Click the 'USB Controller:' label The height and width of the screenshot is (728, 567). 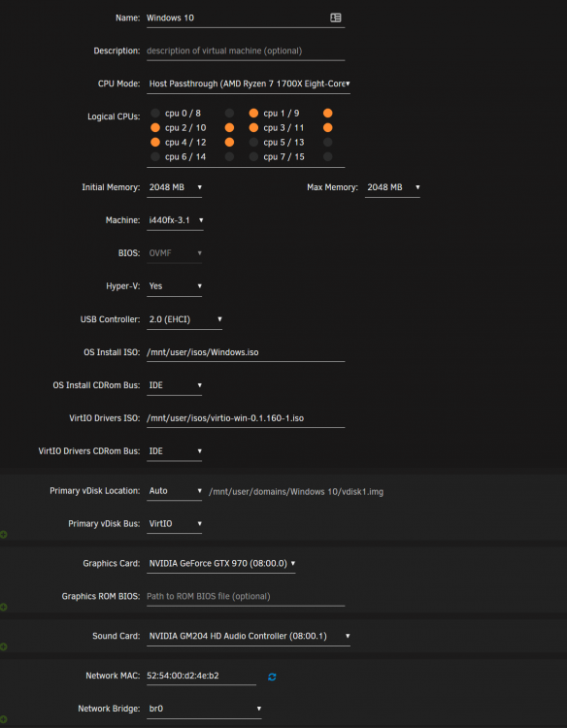(x=110, y=319)
